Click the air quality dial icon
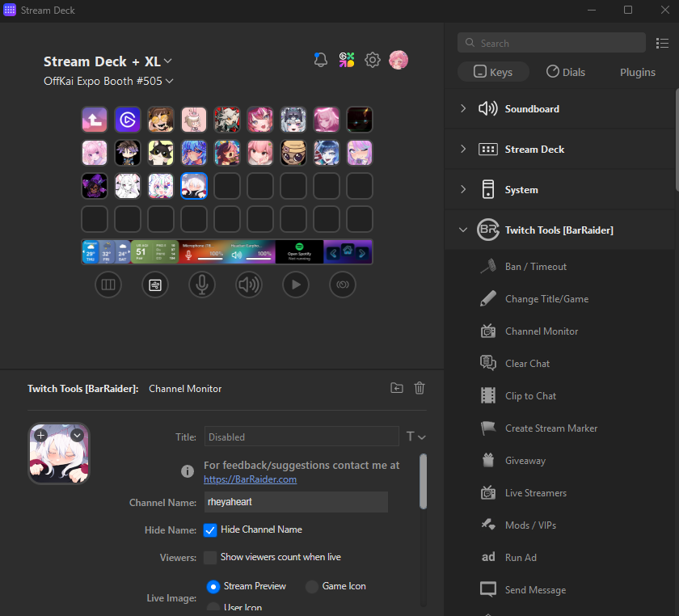 [155, 285]
